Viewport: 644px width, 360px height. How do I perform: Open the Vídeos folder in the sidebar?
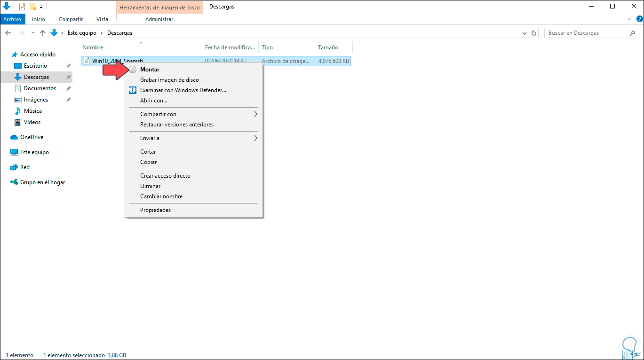(32, 122)
